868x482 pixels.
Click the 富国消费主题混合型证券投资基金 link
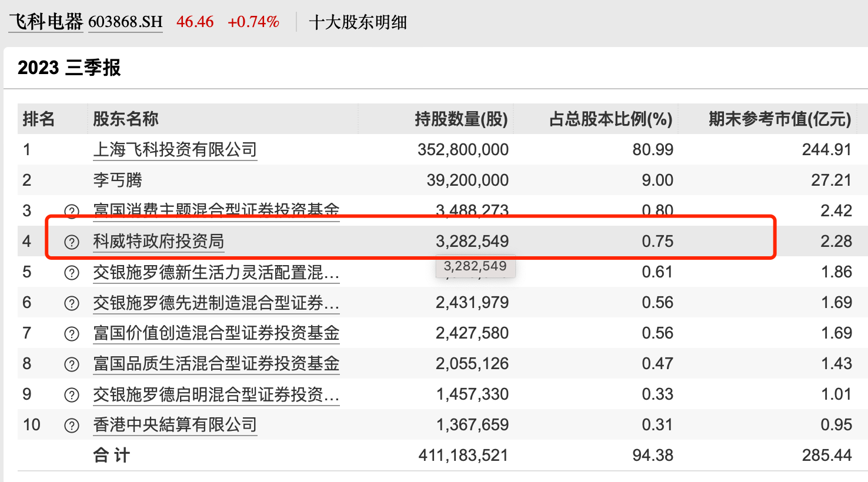click(x=218, y=210)
